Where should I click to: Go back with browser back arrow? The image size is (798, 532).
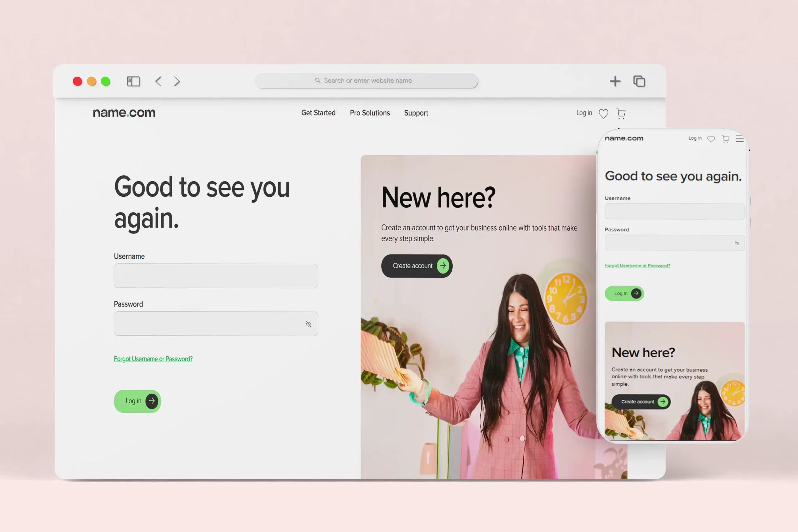158,81
